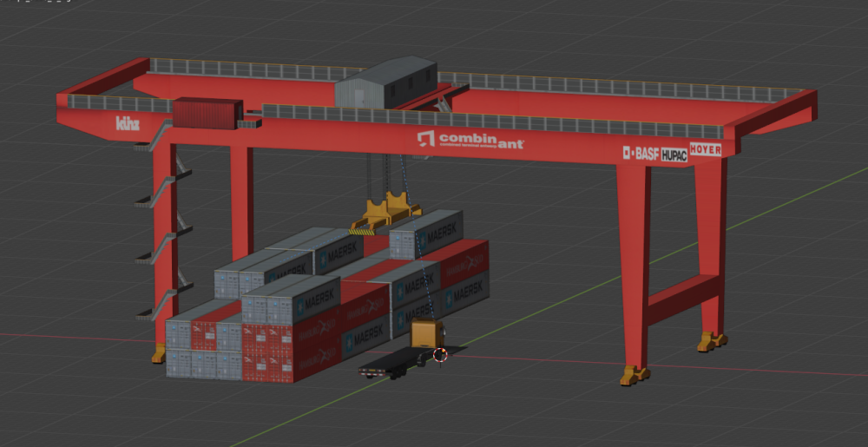Screen dimensions: 868x447
Task: Click the BASF logo on the crane
Action: (641, 154)
